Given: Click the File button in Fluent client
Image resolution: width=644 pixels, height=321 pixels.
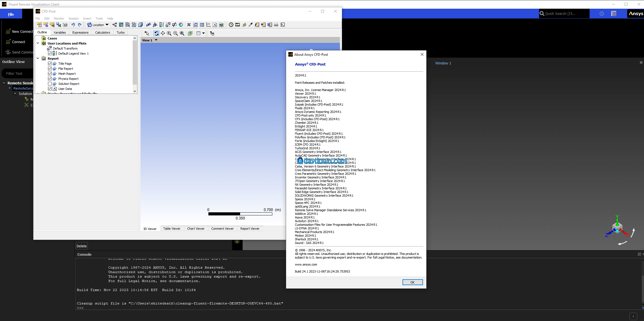Looking at the screenshot, I should pos(11,14).
